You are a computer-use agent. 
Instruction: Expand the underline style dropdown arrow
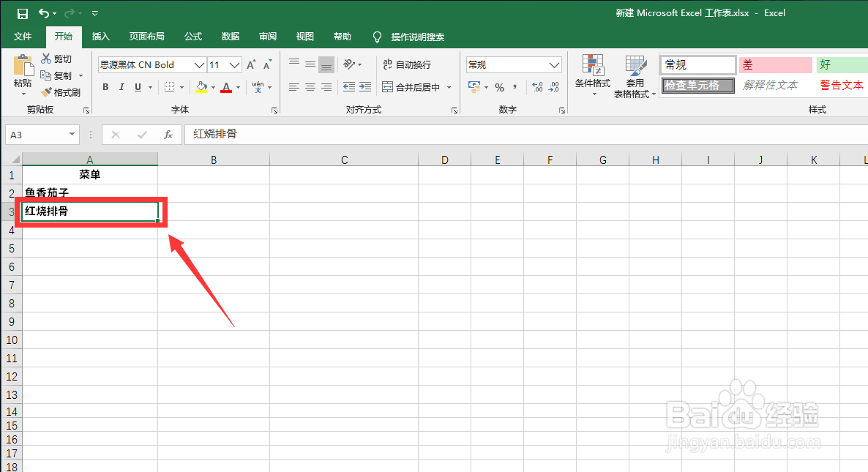click(150, 87)
